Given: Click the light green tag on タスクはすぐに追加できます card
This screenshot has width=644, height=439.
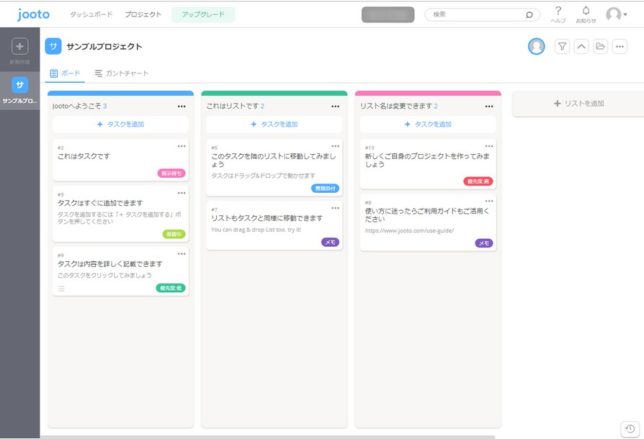Looking at the screenshot, I should (x=174, y=234).
